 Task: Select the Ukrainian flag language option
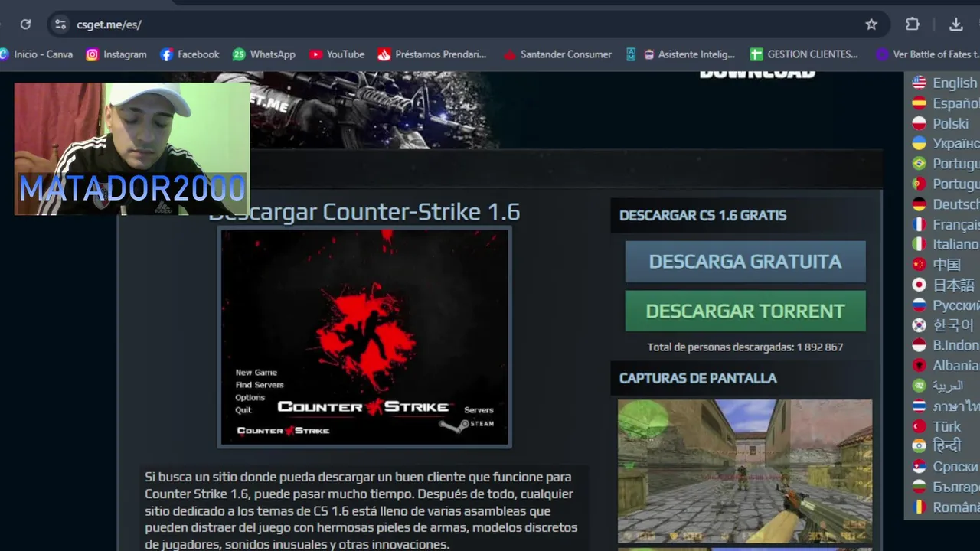[946, 143]
